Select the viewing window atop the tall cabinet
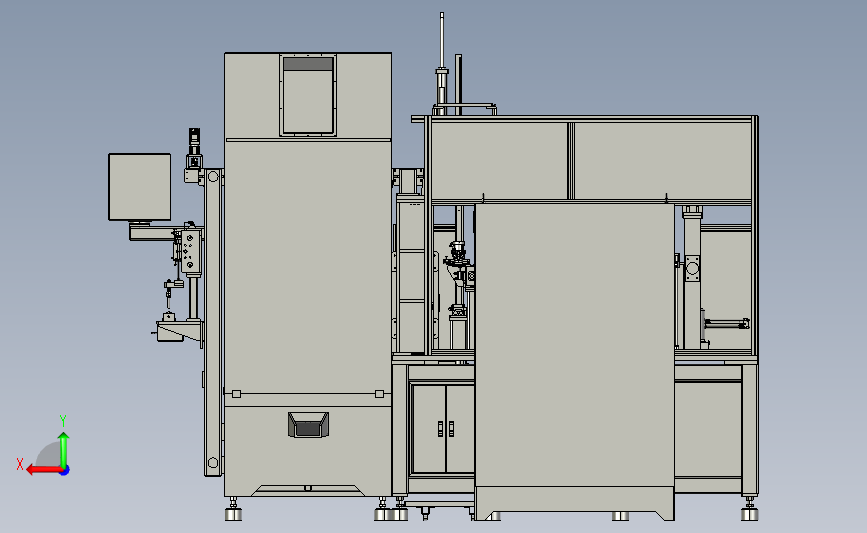867x533 pixels. (x=308, y=95)
